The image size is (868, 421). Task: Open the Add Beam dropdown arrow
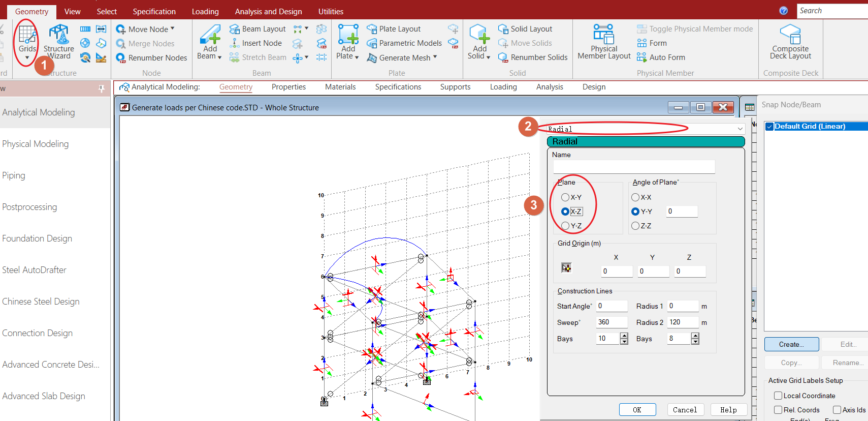[219, 57]
